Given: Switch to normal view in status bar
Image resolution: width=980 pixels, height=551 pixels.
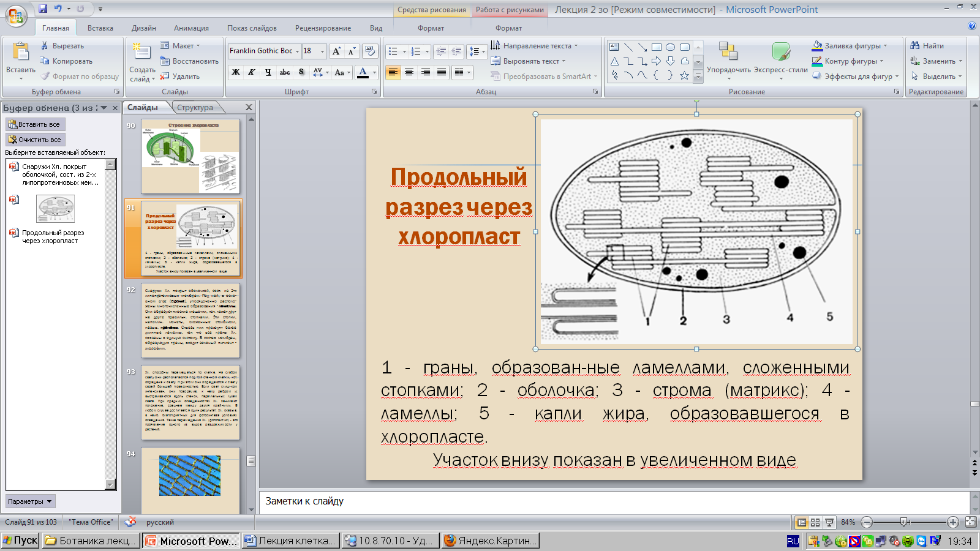Looking at the screenshot, I should [x=801, y=522].
